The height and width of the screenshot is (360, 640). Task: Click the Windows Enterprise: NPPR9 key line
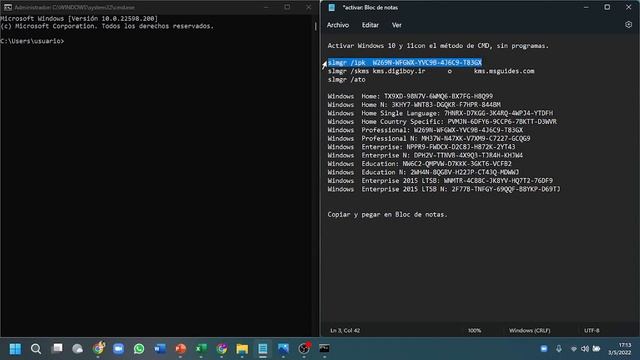point(421,147)
